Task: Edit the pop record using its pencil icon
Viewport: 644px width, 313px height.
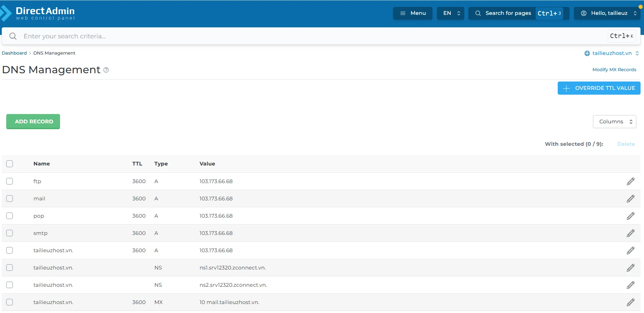Action: [630, 216]
